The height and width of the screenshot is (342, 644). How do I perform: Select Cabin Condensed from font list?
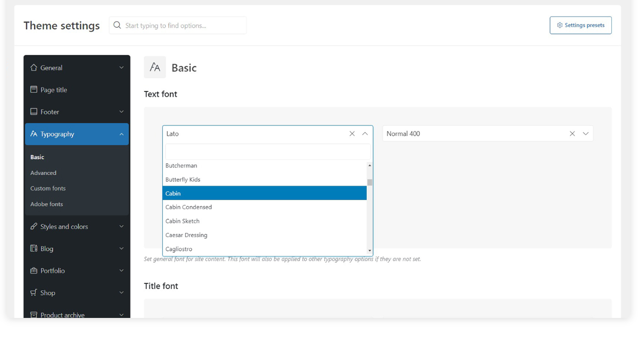tap(189, 207)
